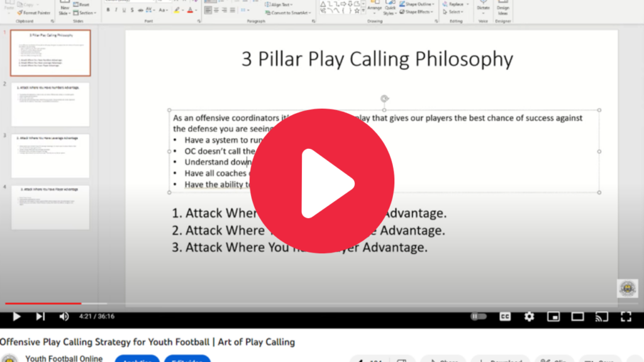This screenshot has width=644, height=362.
Task: Select slide 4 Player Advantage thumbnail
Action: [x=50, y=207]
